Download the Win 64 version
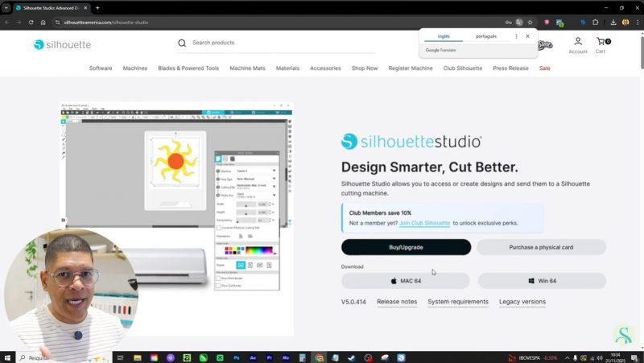The image size is (644, 363). coord(542,281)
